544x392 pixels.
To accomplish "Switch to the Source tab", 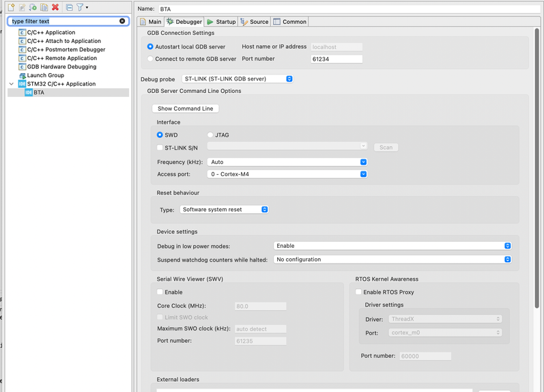I will (255, 22).
